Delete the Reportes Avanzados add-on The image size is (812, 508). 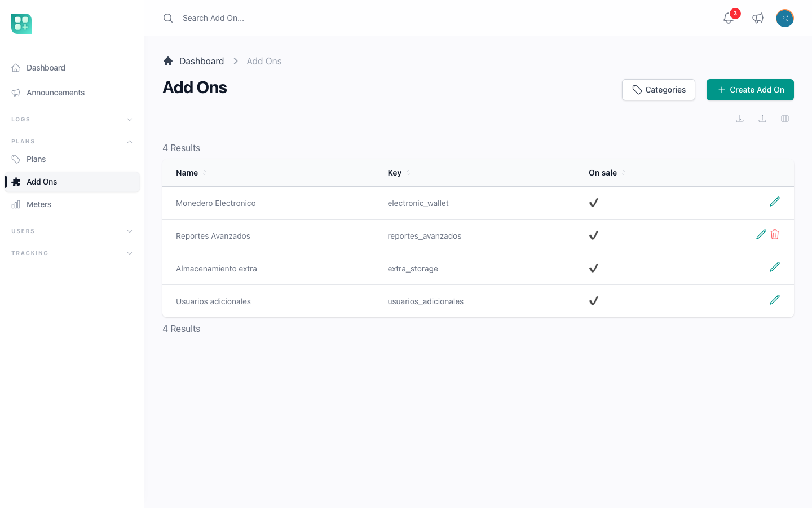pos(775,234)
